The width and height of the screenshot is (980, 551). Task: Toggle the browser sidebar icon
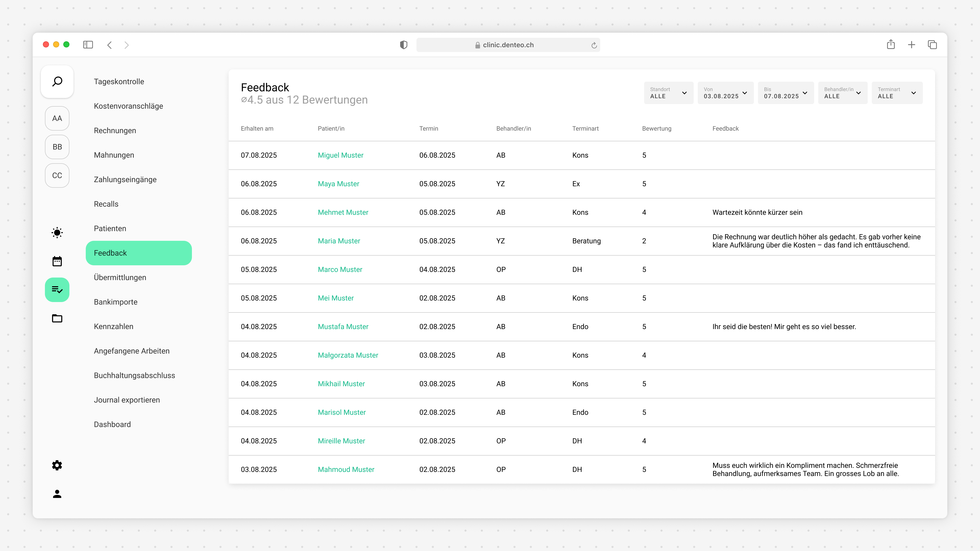coord(88,45)
